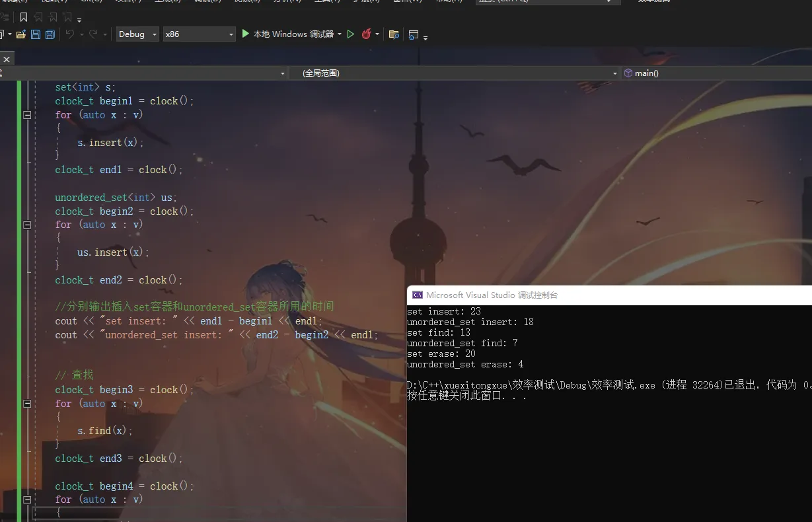Open the main() member dropdown
The height and width of the screenshot is (522, 812).
tap(716, 73)
